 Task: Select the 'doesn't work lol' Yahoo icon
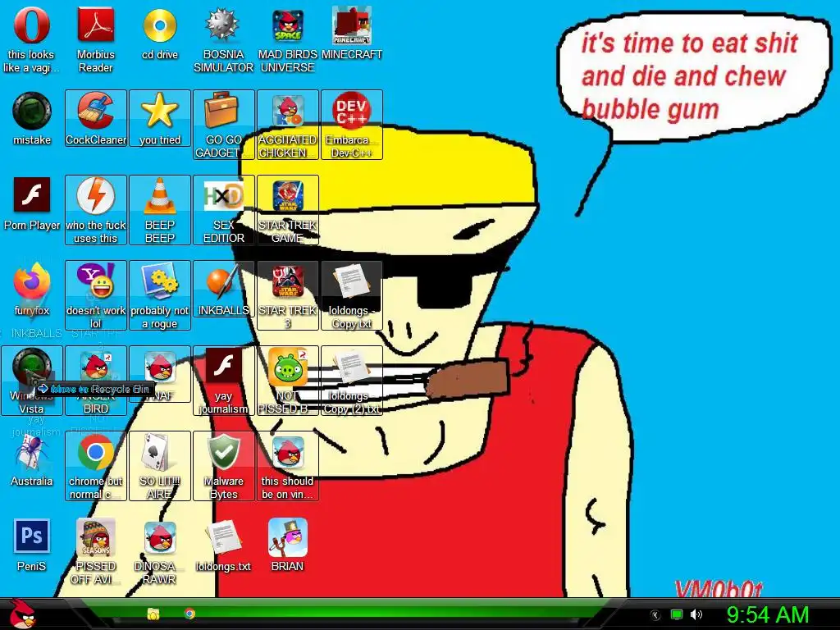(x=95, y=294)
